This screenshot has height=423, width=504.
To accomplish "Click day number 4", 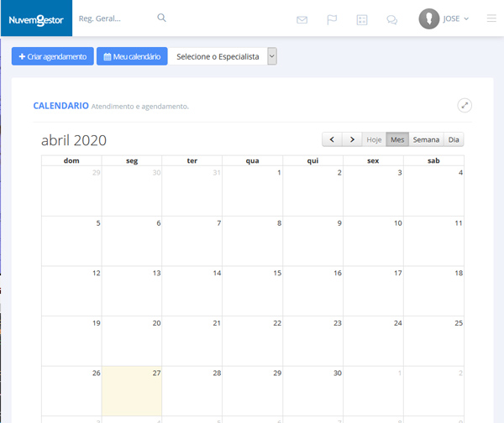I will point(460,173).
